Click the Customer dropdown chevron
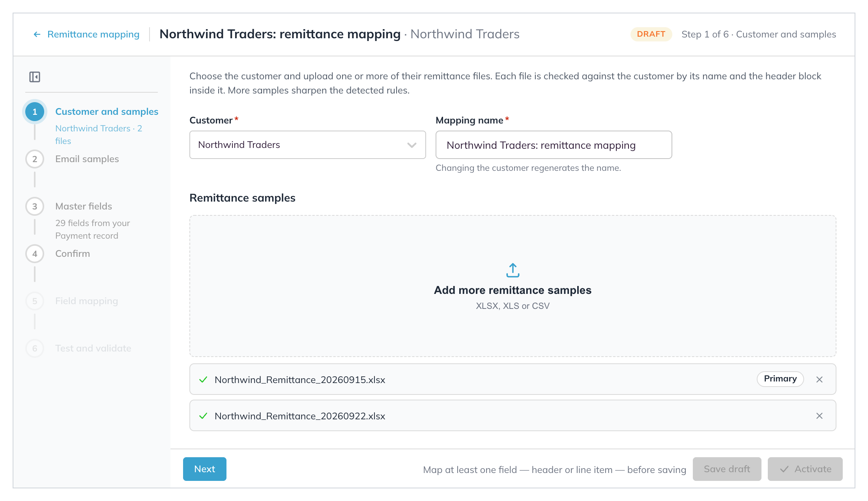Viewport: 868px width, 501px height. (x=412, y=145)
